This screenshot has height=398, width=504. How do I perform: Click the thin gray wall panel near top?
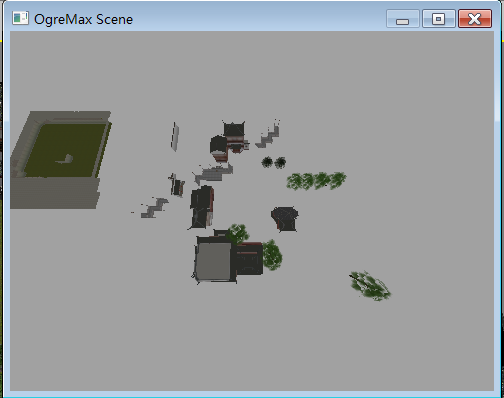click(175, 137)
